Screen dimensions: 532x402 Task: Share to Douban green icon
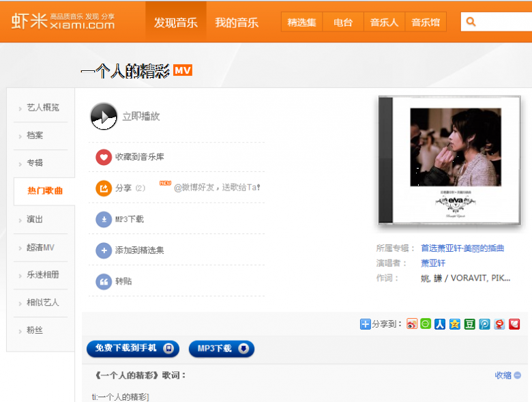click(x=469, y=324)
